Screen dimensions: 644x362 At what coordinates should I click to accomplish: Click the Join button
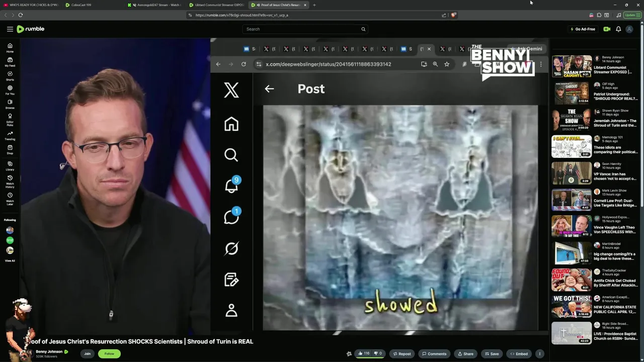[87, 353]
